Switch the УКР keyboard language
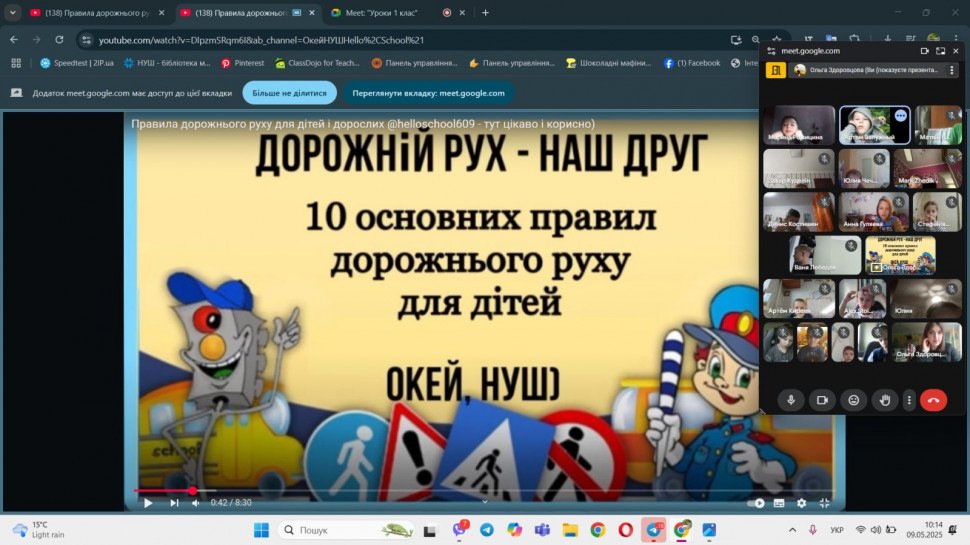 click(x=836, y=530)
